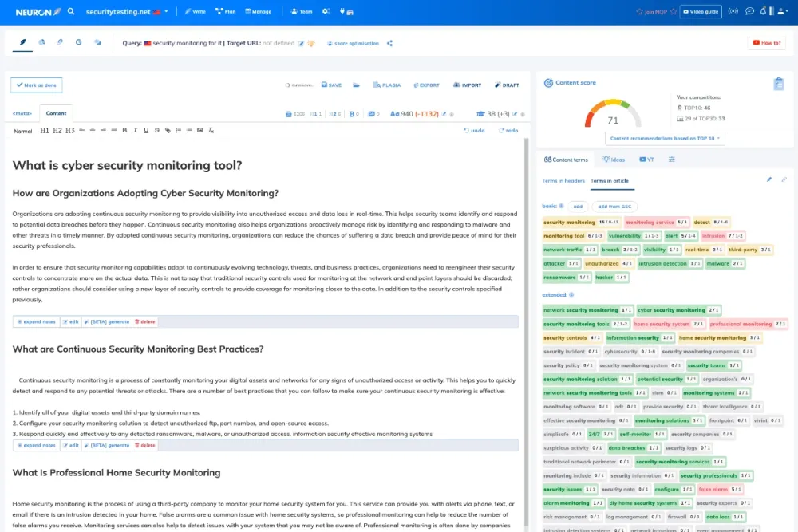
Task: Open the DRAFT tool
Action: click(507, 85)
